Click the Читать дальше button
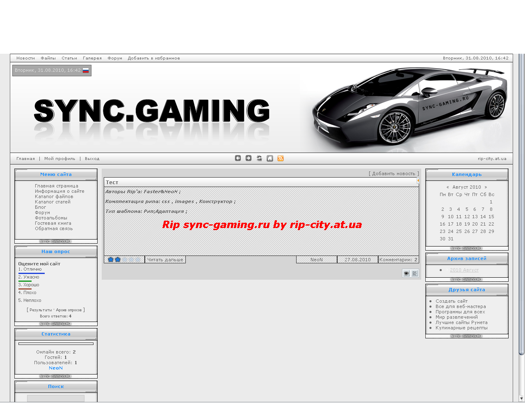This screenshot has width=525, height=420. tap(165, 260)
